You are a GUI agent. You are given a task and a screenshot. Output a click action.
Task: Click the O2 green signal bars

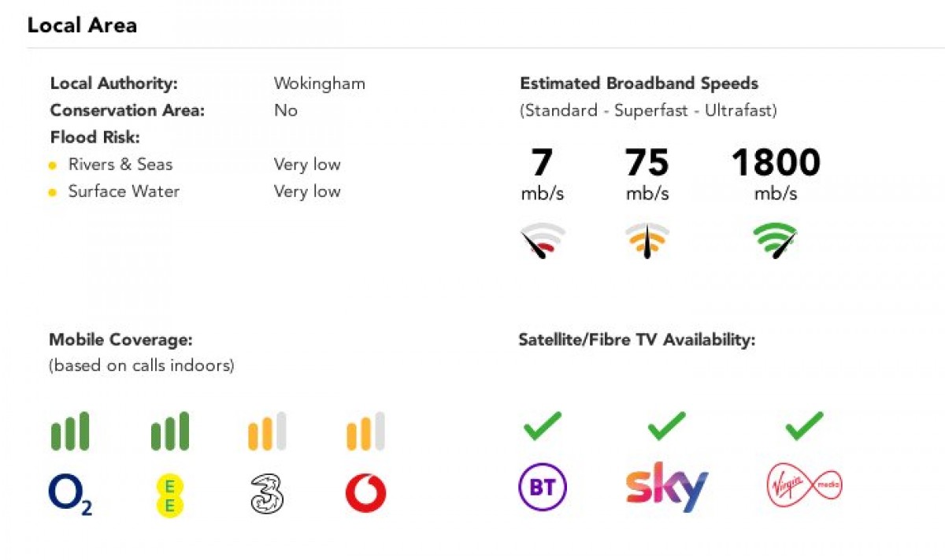point(70,432)
